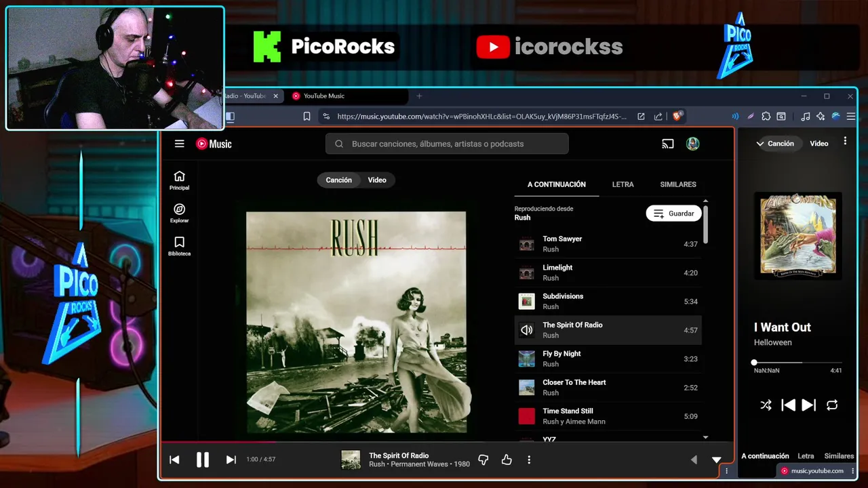The width and height of the screenshot is (868, 488).
Task: Open the Brave Shields lion icon
Action: [x=677, y=116]
